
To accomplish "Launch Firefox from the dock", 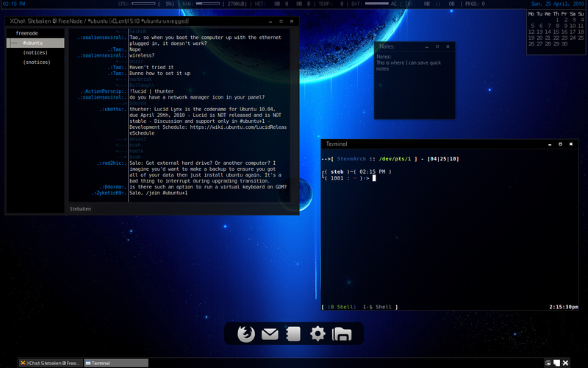I will (245, 334).
